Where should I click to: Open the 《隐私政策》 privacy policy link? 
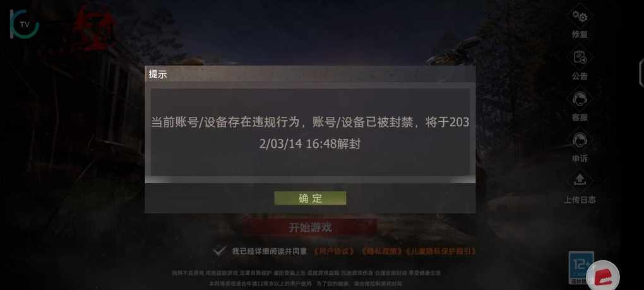coord(381,251)
